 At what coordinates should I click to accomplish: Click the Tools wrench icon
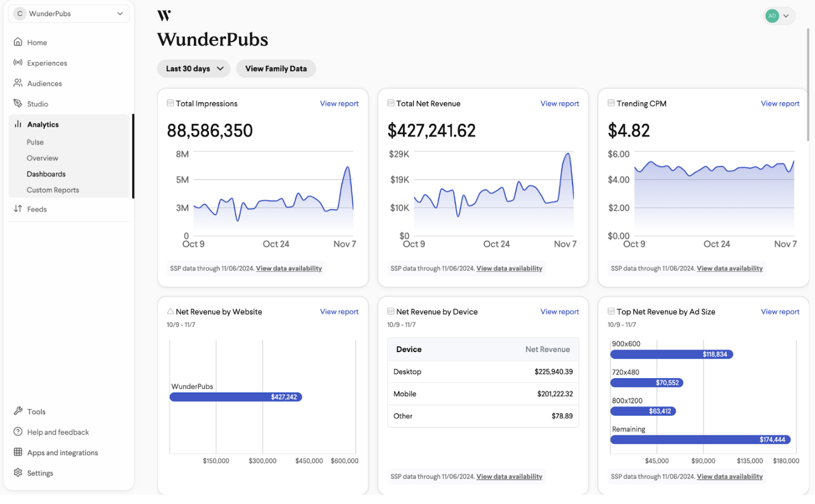(19, 411)
